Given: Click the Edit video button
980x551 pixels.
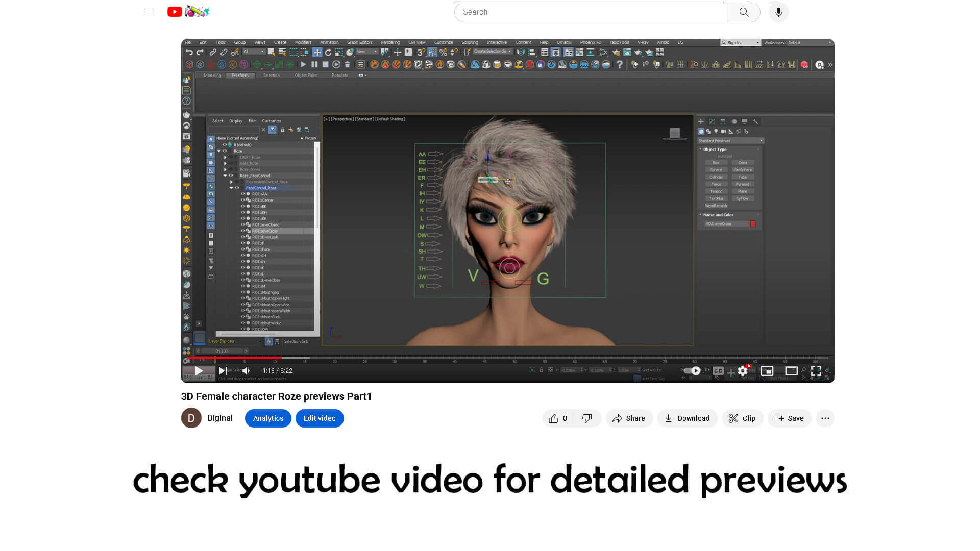Looking at the screenshot, I should [x=320, y=418].
